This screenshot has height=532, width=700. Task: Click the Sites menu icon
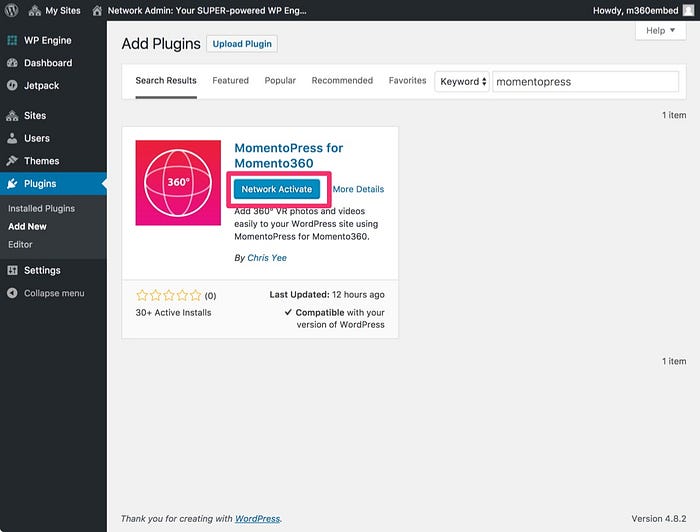pos(12,116)
